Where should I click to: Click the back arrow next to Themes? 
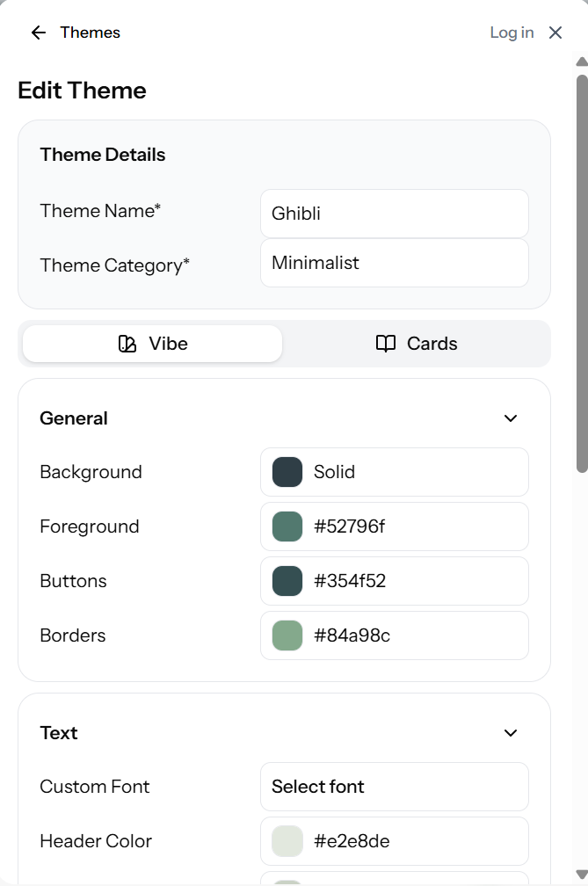[x=37, y=33]
